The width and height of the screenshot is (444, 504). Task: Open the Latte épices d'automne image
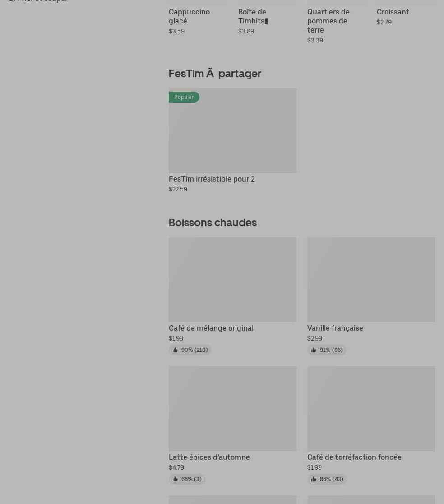click(232, 409)
